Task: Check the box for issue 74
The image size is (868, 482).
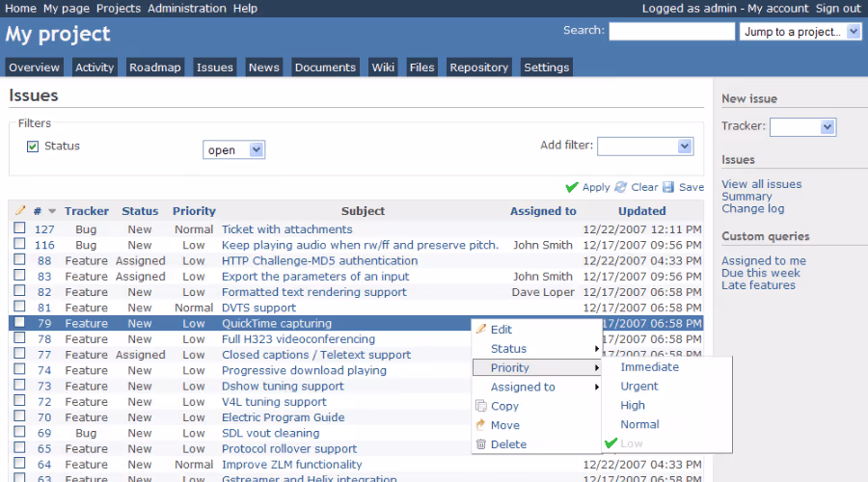Action: [x=20, y=369]
